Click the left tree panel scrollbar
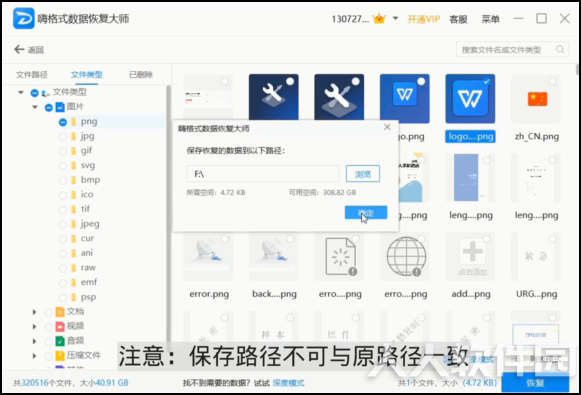This screenshot has height=395, width=581. (168, 213)
